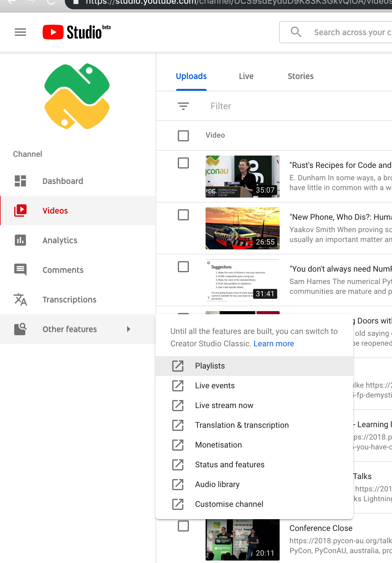392x563 pixels.
Task: Click the external link icon beside Playlists
Action: 178,366
